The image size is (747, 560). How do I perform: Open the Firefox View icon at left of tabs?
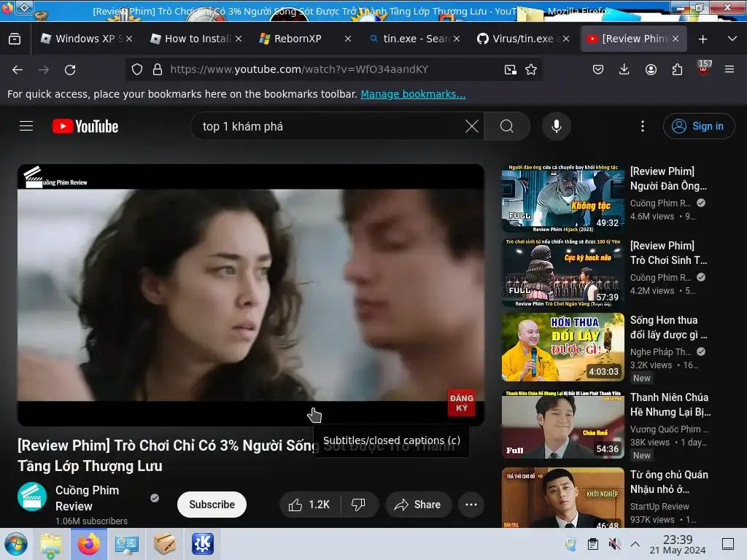pos(15,39)
